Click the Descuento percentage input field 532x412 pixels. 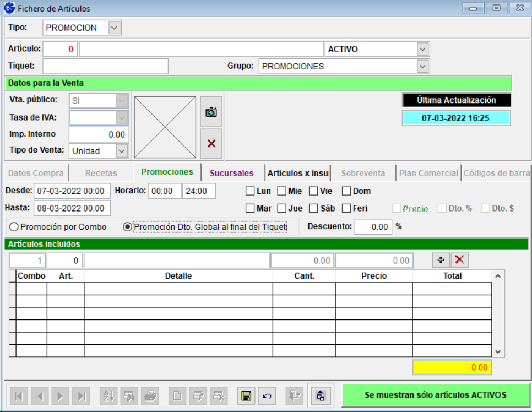coord(373,226)
